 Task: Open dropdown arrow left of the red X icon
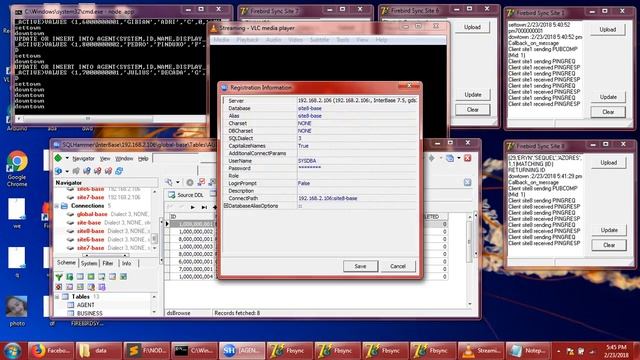tap(459, 158)
